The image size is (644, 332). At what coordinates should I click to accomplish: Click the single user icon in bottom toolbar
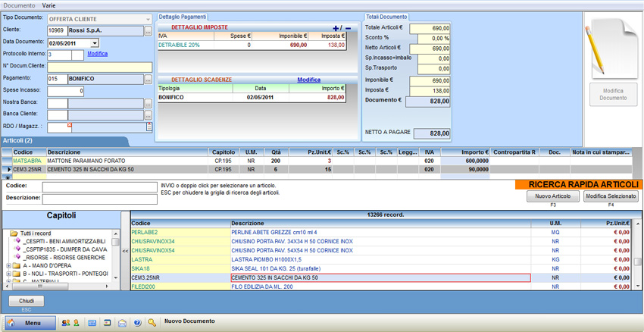77,323
